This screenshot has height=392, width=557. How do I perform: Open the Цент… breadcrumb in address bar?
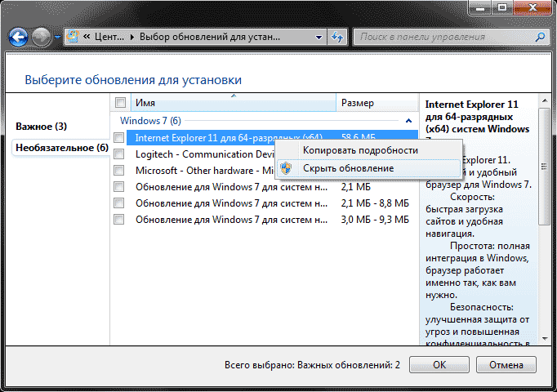(109, 37)
